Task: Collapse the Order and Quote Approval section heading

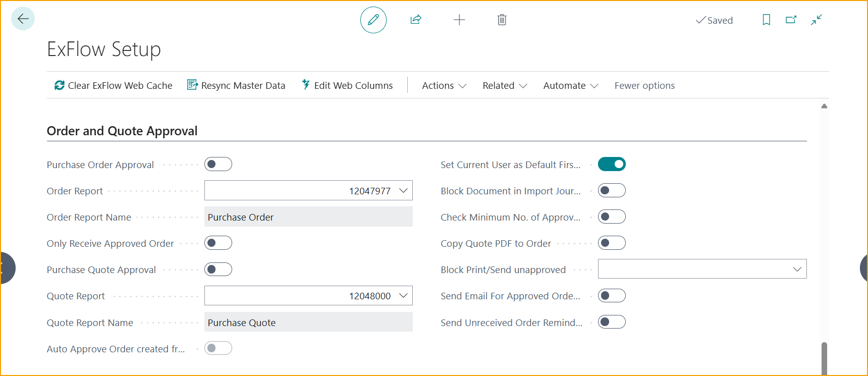Action: tap(122, 131)
